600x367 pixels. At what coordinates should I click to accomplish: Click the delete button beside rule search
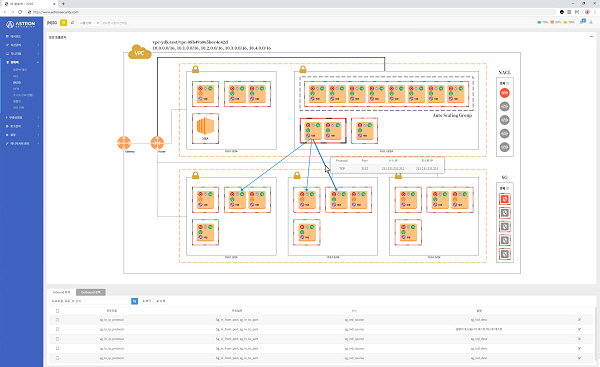pos(161,301)
